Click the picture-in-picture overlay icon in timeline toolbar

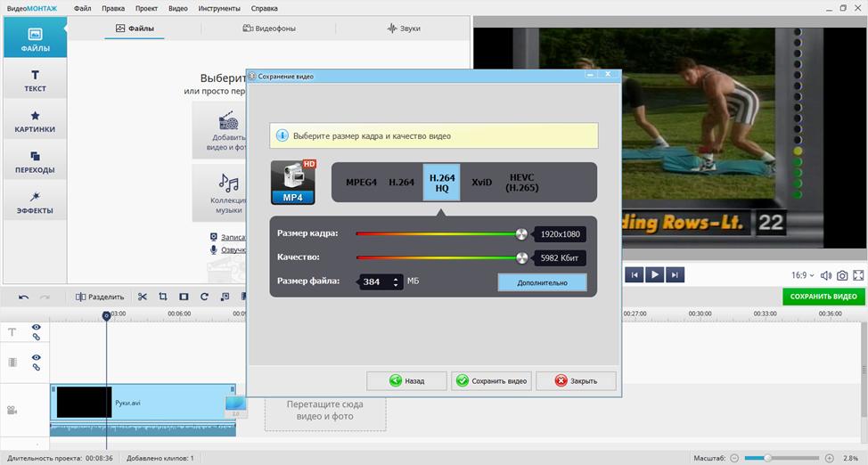pyautogui.click(x=225, y=297)
